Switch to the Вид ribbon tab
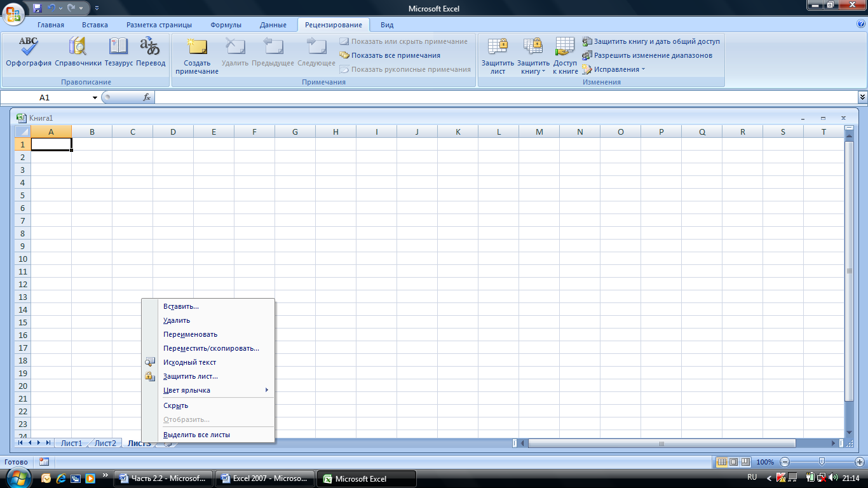 point(387,25)
